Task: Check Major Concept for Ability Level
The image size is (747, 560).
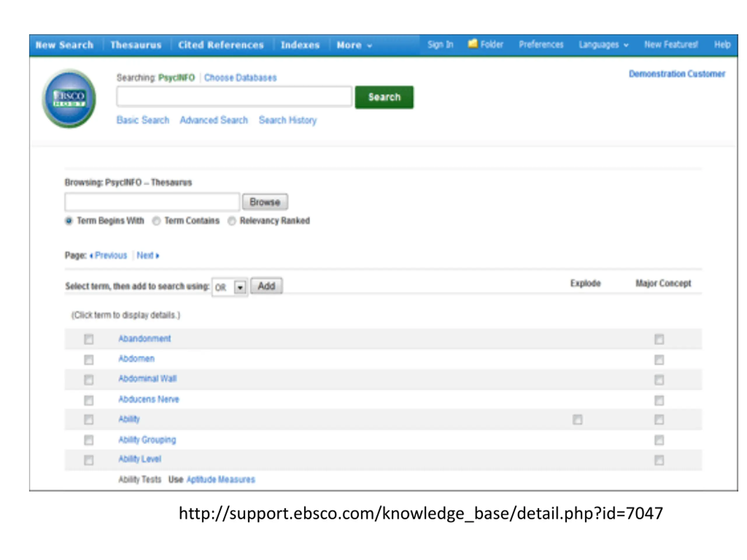Action: click(x=659, y=460)
